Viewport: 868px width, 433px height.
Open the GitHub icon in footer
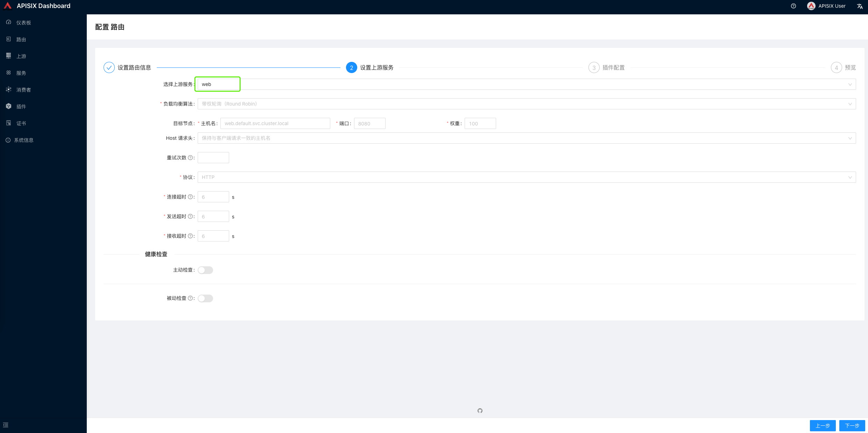tap(480, 411)
